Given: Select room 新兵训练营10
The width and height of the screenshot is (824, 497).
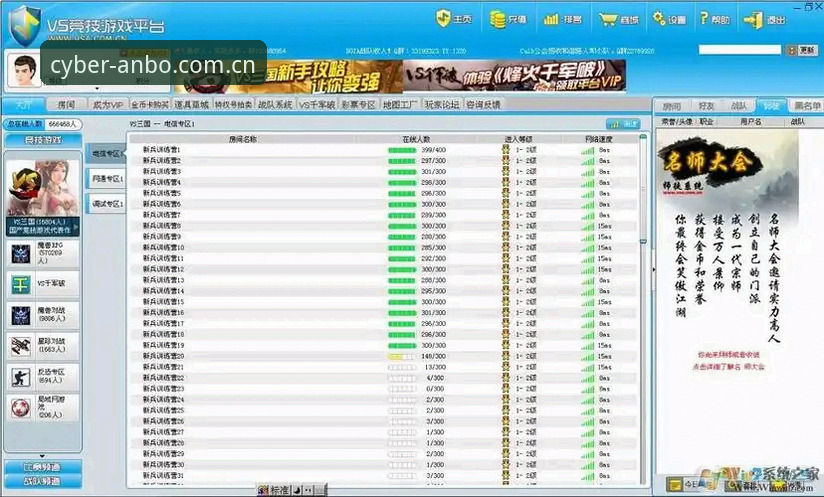Looking at the screenshot, I should pos(384,247).
